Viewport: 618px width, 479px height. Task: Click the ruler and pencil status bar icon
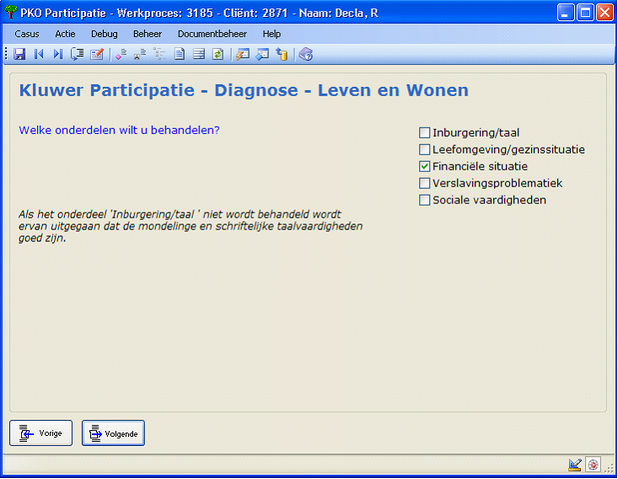pyautogui.click(x=575, y=465)
